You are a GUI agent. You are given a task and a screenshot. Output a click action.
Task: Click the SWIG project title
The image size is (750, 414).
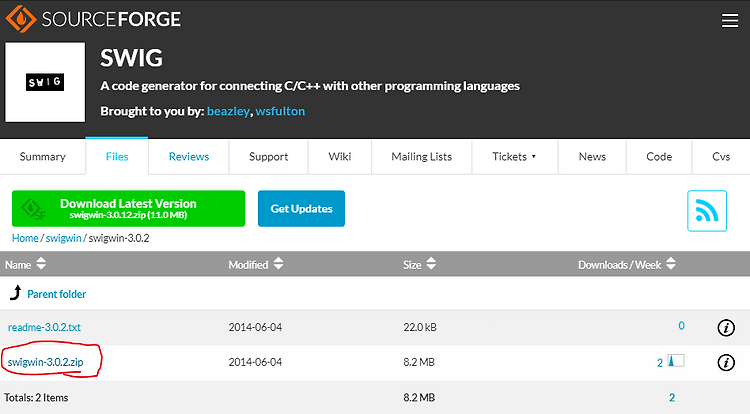click(x=132, y=58)
